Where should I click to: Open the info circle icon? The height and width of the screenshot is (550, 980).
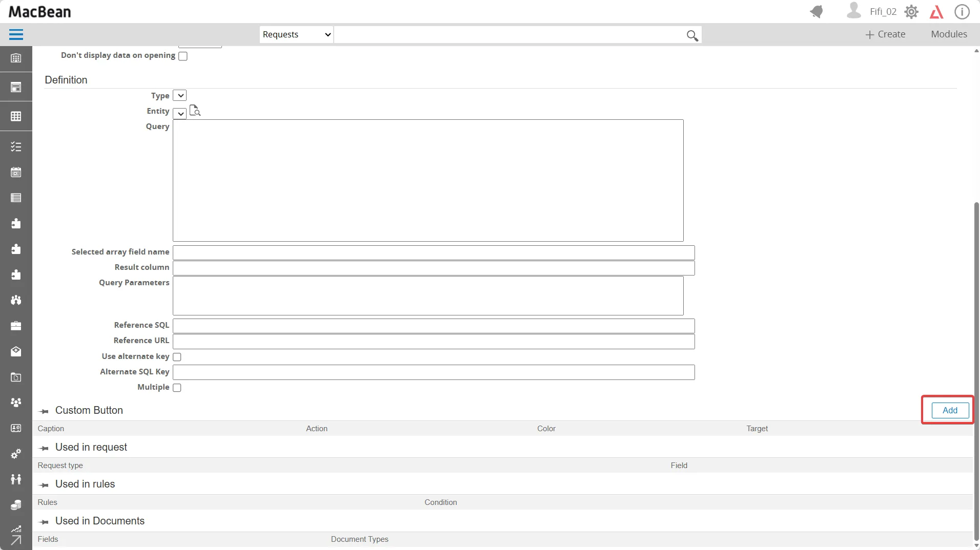tap(962, 12)
